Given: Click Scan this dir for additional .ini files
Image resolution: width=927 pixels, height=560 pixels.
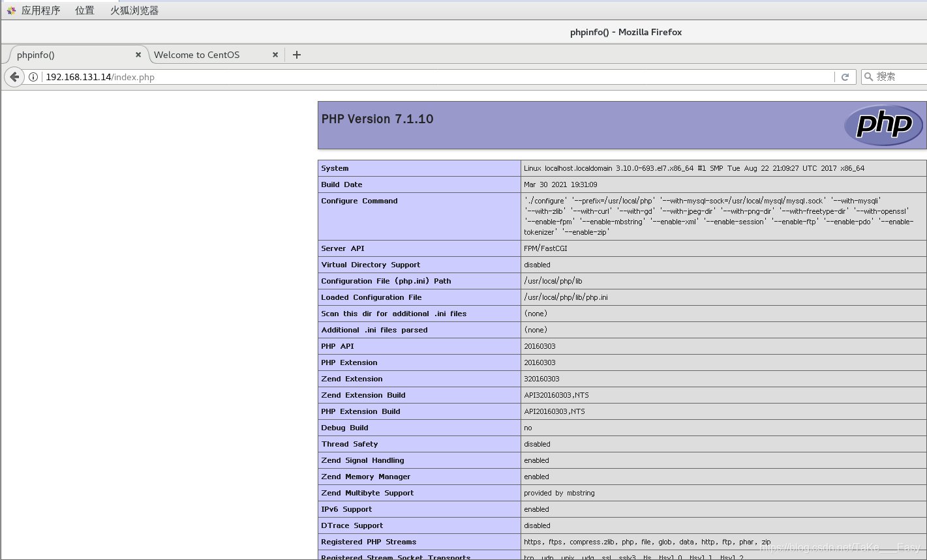Looking at the screenshot, I should (394, 314).
